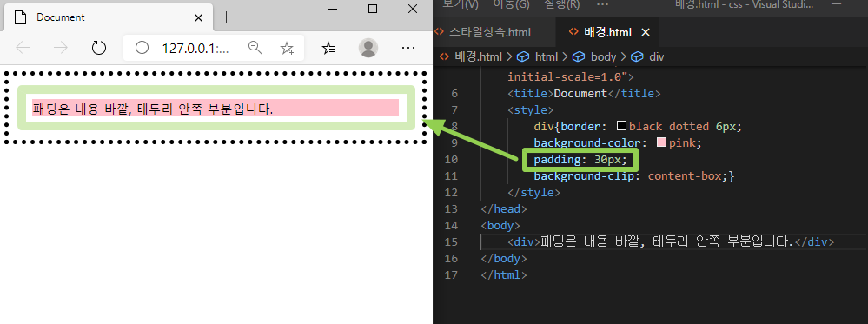868x324 pixels.
Task: Click the content-box value on line 11
Action: coord(685,176)
